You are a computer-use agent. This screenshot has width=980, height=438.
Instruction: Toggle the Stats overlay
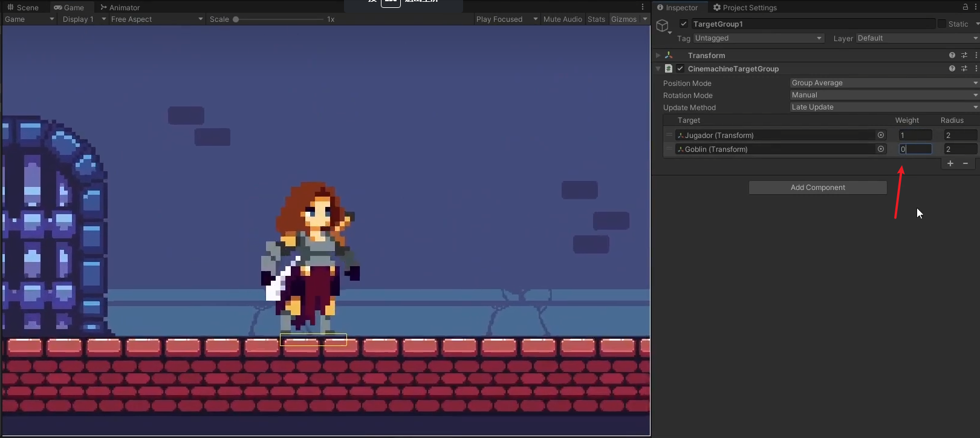[x=596, y=19]
